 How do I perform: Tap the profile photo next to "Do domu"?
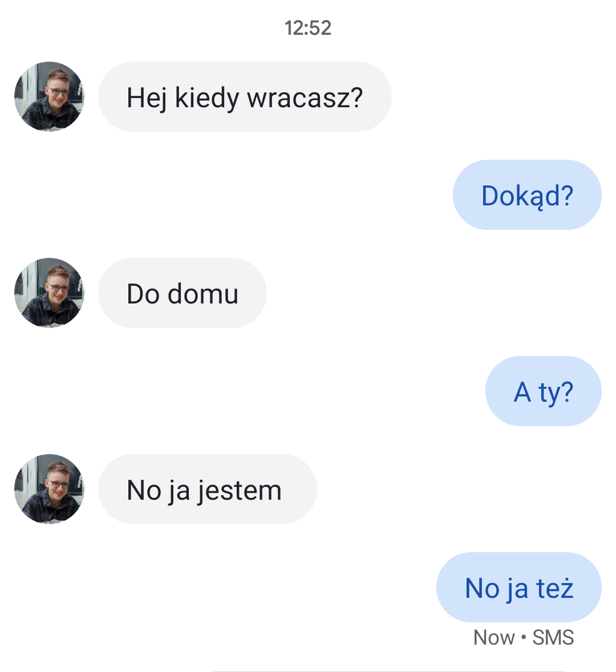coord(49,293)
